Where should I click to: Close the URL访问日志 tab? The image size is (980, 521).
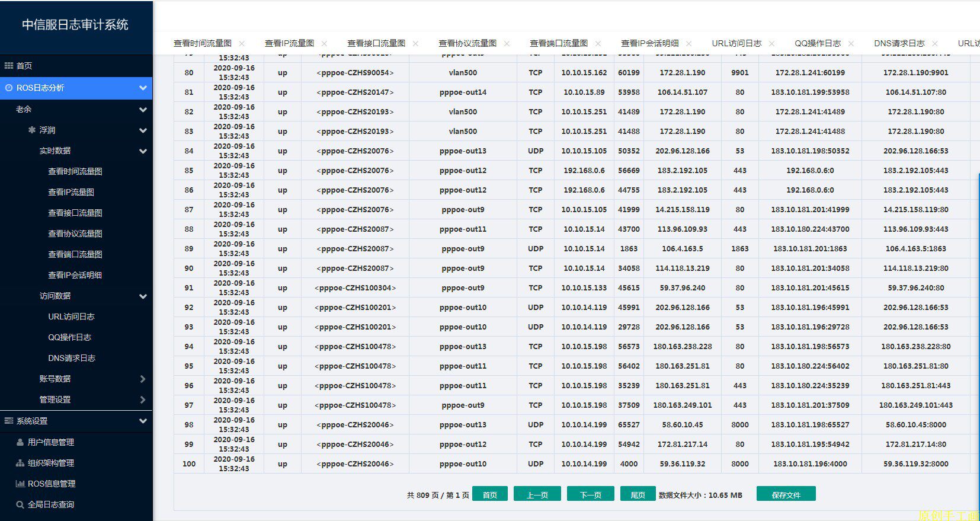pyautogui.click(x=771, y=43)
